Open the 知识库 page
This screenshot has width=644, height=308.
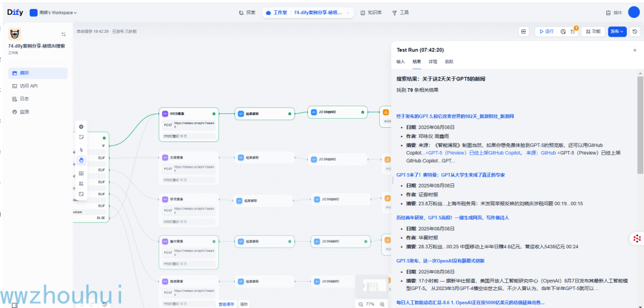(371, 13)
